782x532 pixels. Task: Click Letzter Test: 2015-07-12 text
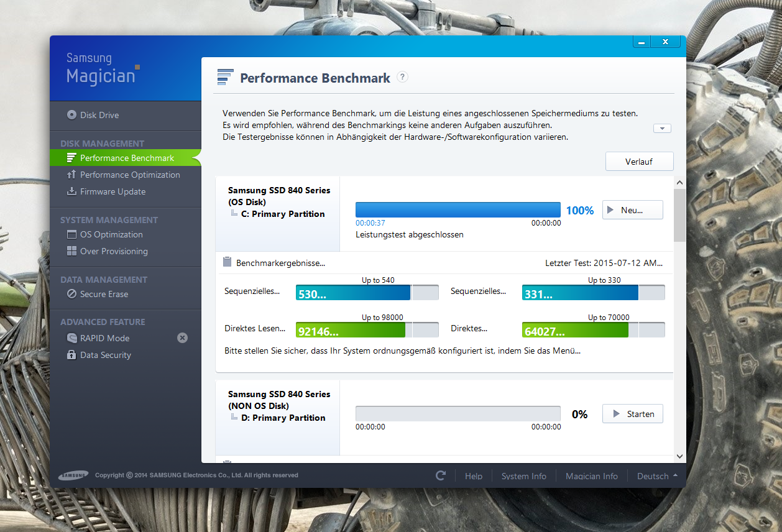click(x=604, y=263)
